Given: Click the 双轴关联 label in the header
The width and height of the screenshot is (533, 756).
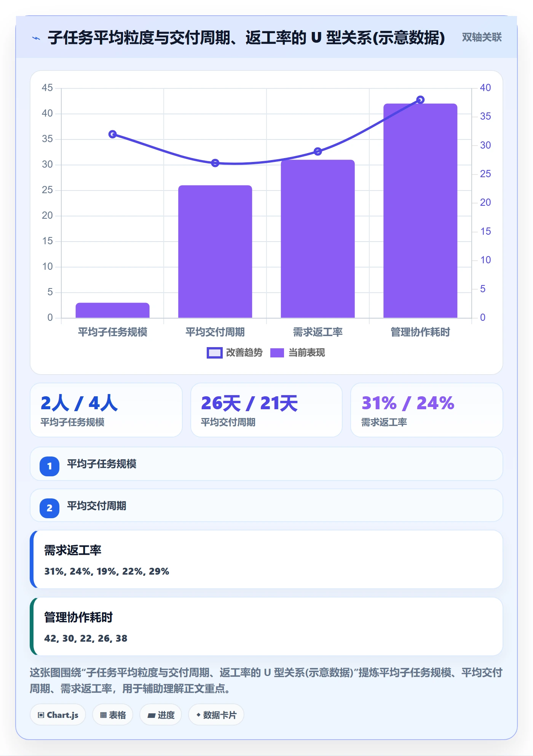Looking at the screenshot, I should [482, 37].
